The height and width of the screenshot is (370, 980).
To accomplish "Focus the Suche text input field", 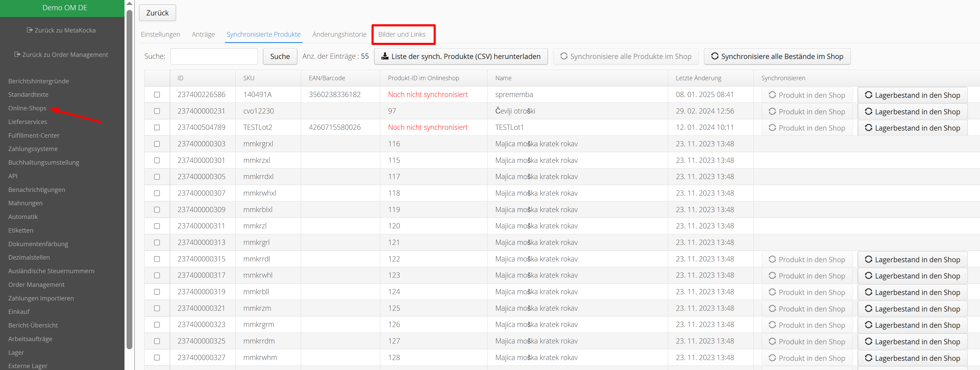I will coord(214,56).
